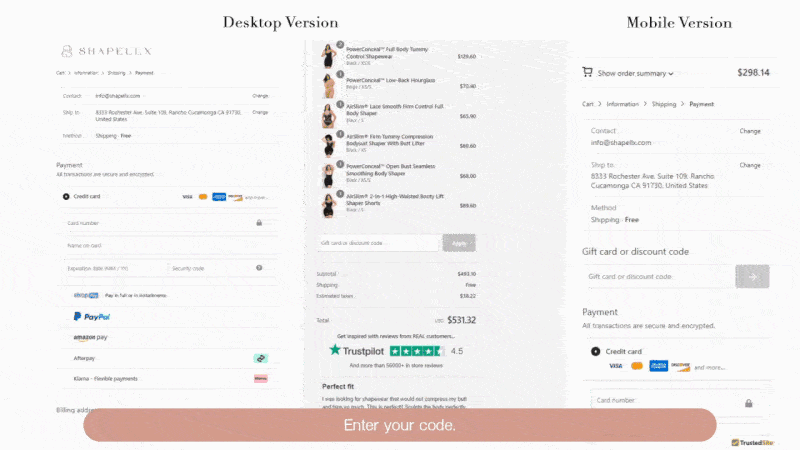Click Shipping breadcrumb in mobile version
Viewport: 800px width, 450px height.
pyautogui.click(x=664, y=104)
